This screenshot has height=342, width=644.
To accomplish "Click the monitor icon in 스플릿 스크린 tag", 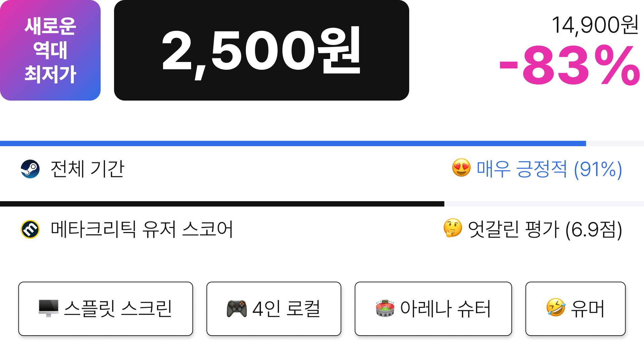I will (49, 308).
